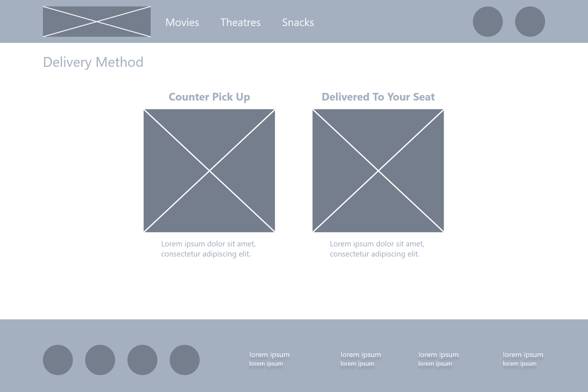Click the first footer lorem ipsum link
Screen dimensions: 588x392
coord(269,355)
